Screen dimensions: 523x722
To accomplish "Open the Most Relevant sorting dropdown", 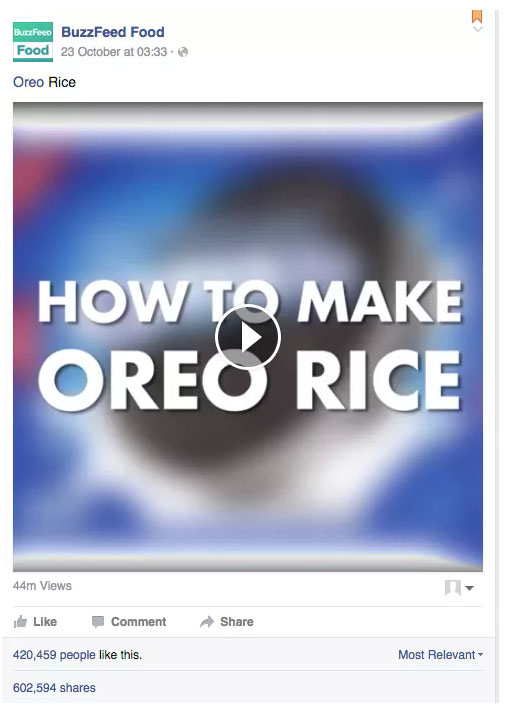I will (x=441, y=655).
